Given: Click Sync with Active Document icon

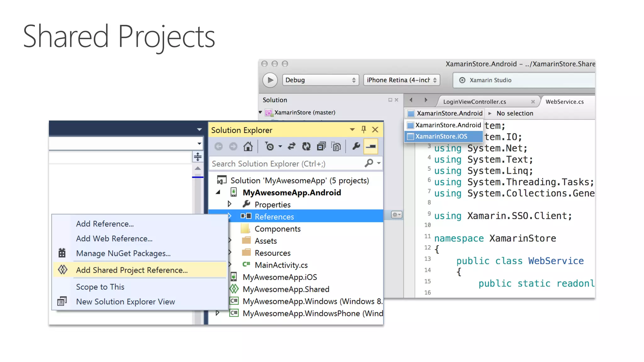Looking at the screenshot, I should tap(291, 146).
